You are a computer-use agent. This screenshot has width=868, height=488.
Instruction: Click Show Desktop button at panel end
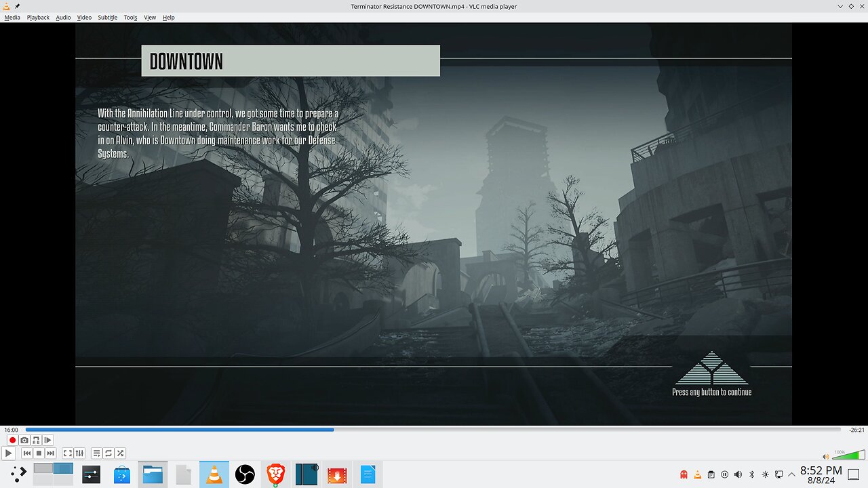(854, 474)
